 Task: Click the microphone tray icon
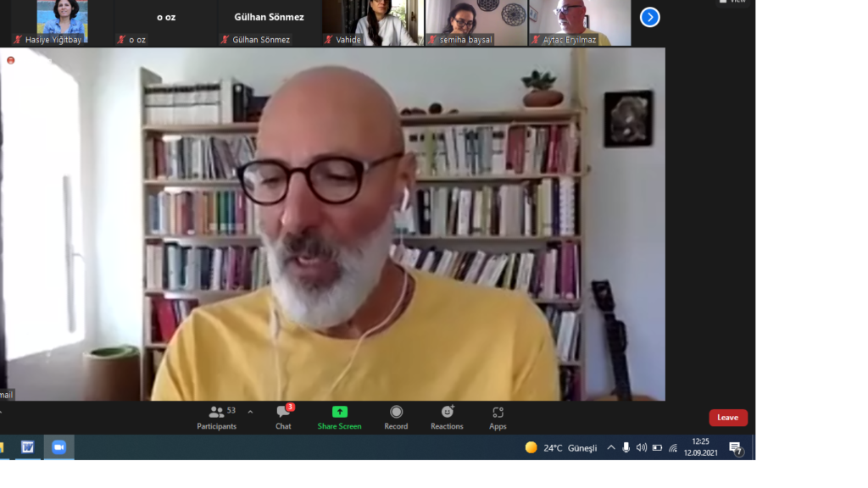point(626,447)
